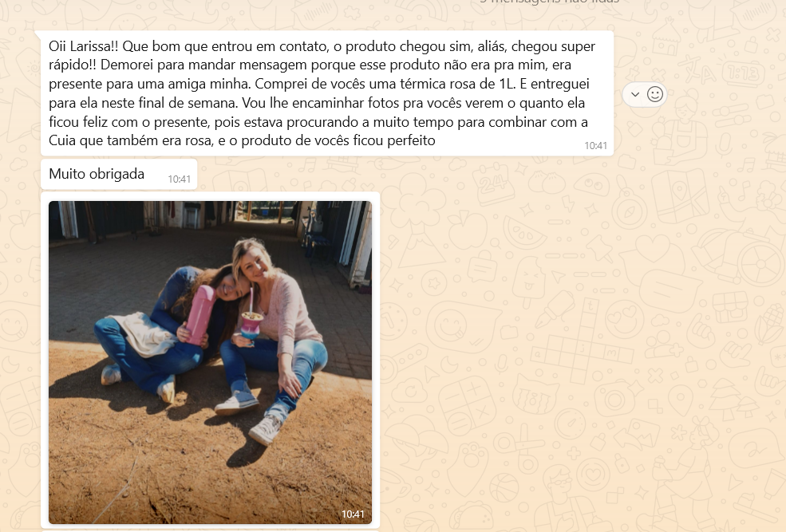Click the pink thermos in the photo
Image resolution: width=786 pixels, height=532 pixels.
pyautogui.click(x=199, y=314)
